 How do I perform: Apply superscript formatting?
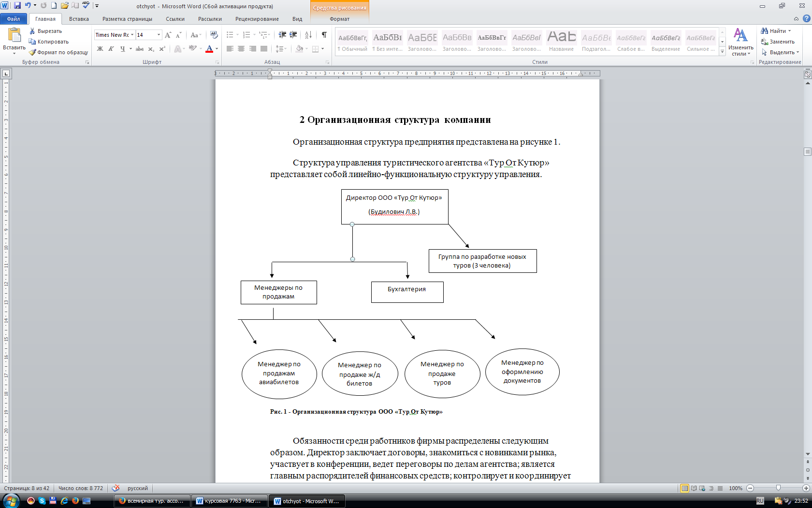point(162,49)
